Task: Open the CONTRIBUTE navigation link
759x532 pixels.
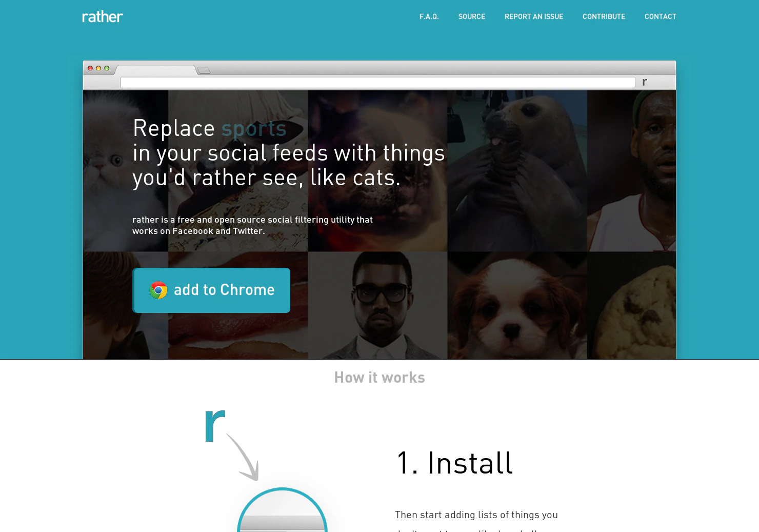Action: pos(604,17)
